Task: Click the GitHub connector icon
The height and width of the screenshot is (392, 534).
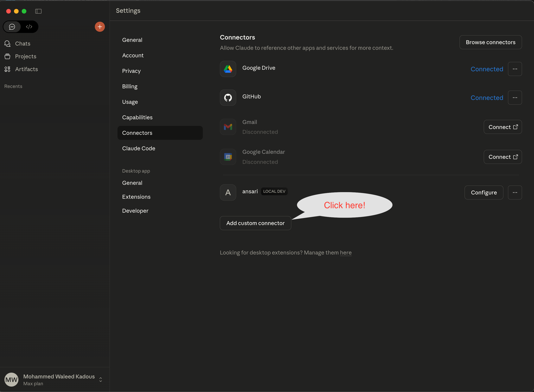Action: (x=228, y=98)
